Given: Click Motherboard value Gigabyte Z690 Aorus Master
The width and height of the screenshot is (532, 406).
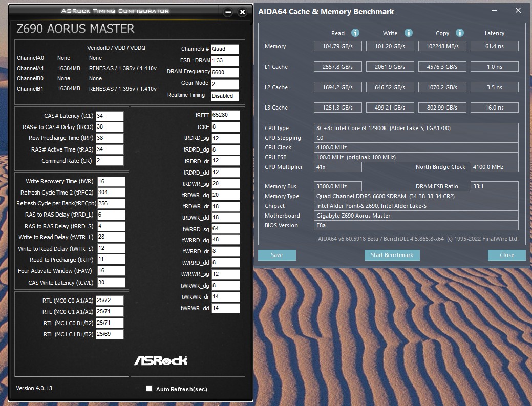Looking at the screenshot, I should click(416, 216).
